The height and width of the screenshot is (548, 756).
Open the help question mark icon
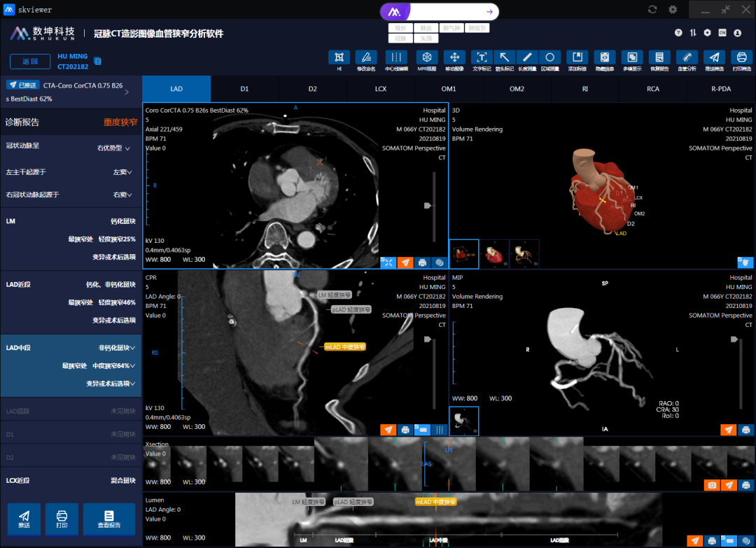tap(678, 33)
